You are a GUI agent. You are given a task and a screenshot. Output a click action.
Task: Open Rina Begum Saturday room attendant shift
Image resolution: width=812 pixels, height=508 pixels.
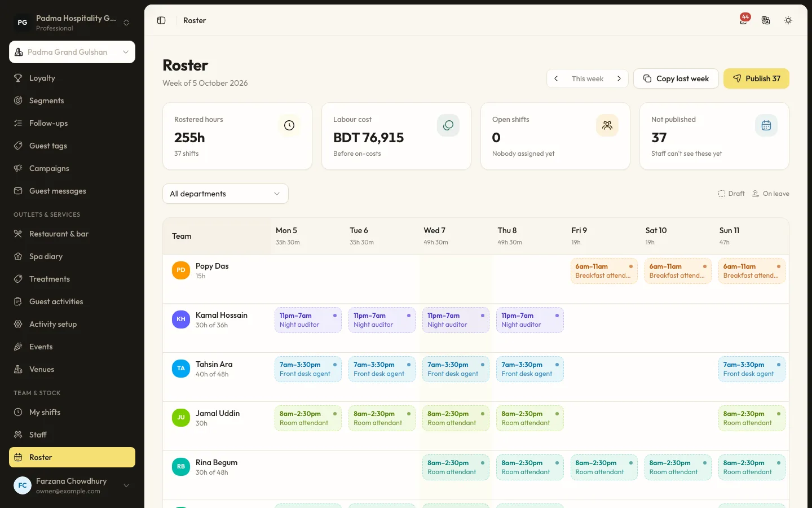[x=678, y=467]
